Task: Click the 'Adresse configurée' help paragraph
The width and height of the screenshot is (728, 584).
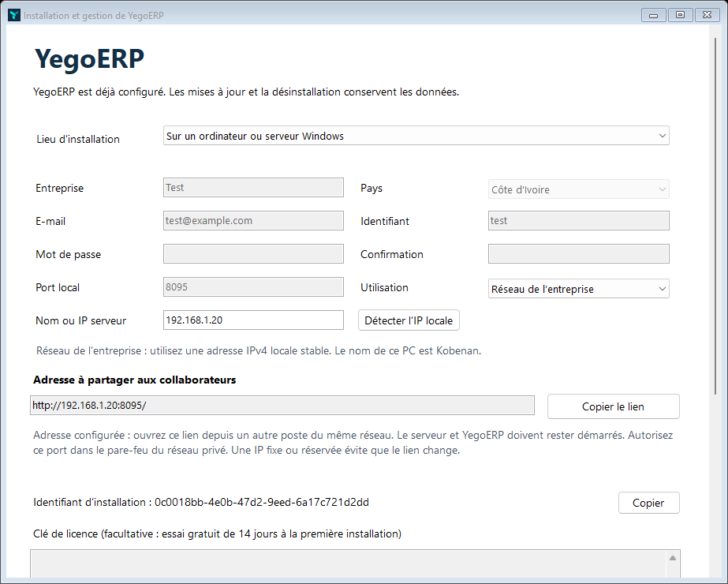Action: [x=353, y=443]
